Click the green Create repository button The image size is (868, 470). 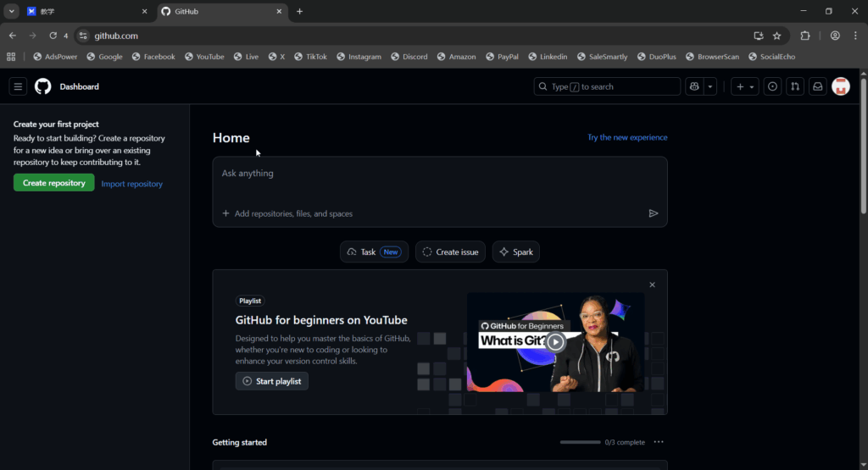pos(54,183)
